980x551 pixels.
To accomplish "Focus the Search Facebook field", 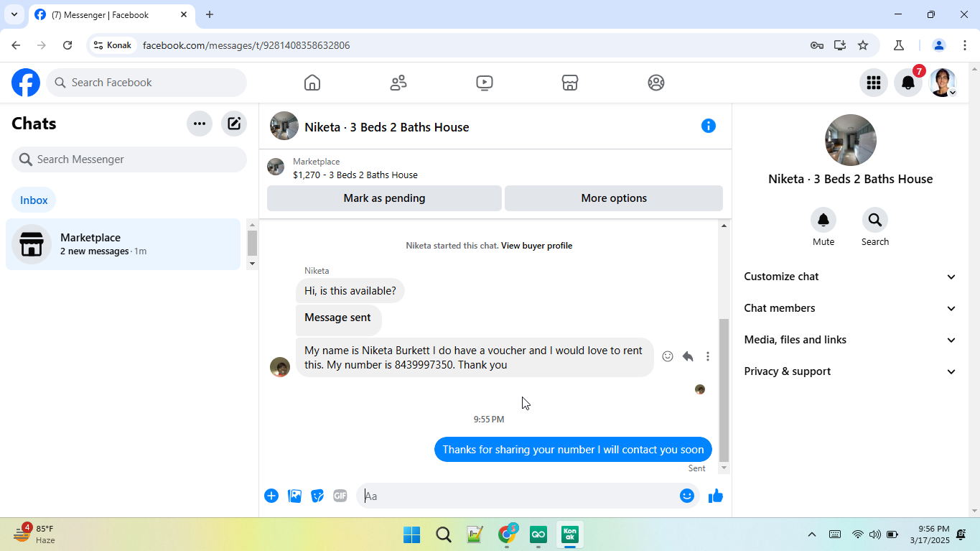I will pyautogui.click(x=146, y=83).
